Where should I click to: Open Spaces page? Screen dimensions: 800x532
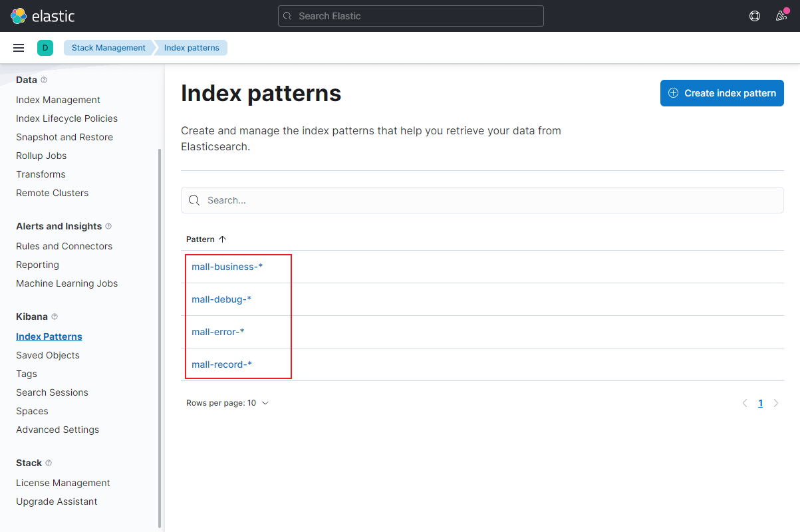(x=32, y=411)
